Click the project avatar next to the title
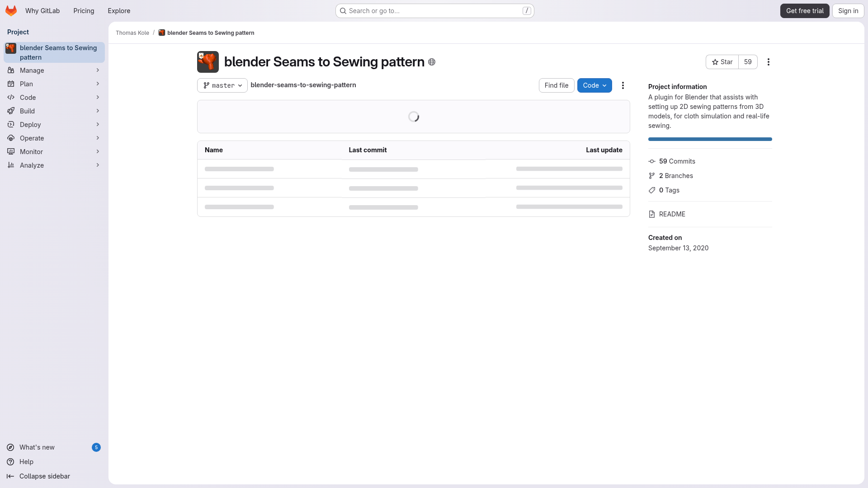 click(208, 62)
